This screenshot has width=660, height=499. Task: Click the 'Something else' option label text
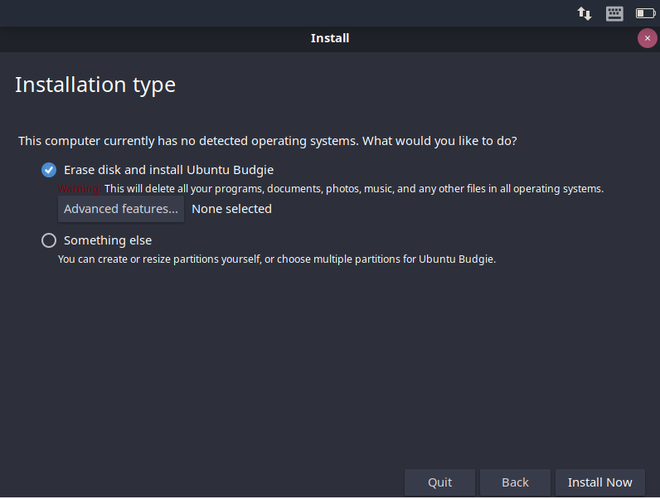point(108,241)
